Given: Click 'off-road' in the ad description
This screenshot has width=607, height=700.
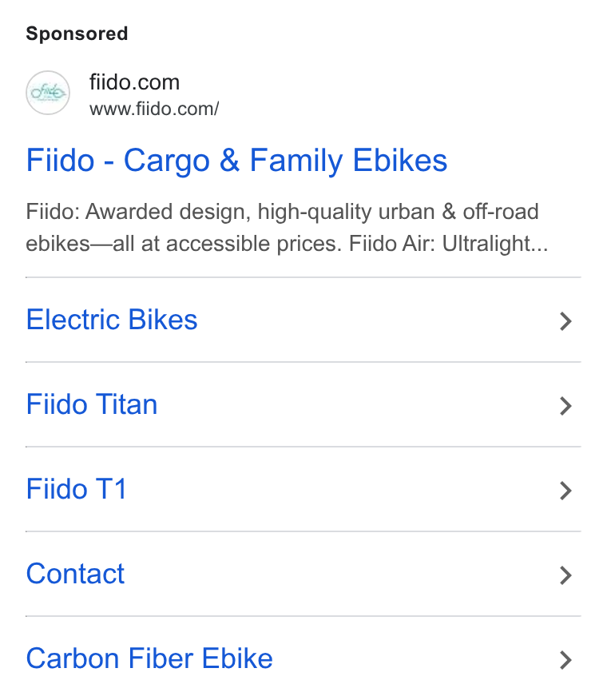Looking at the screenshot, I should pyautogui.click(x=500, y=212).
